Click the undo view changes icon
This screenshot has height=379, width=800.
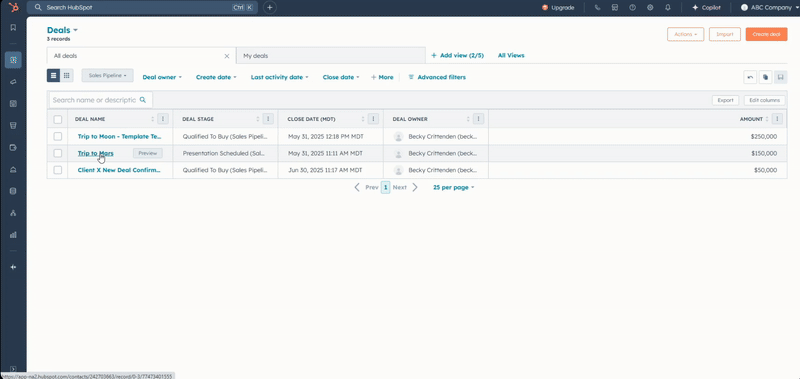pyautogui.click(x=750, y=77)
